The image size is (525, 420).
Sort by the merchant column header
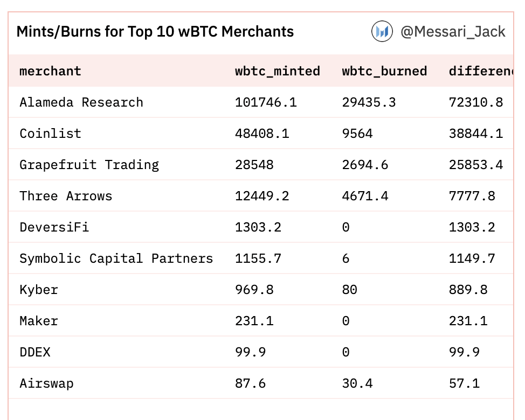click(50, 71)
